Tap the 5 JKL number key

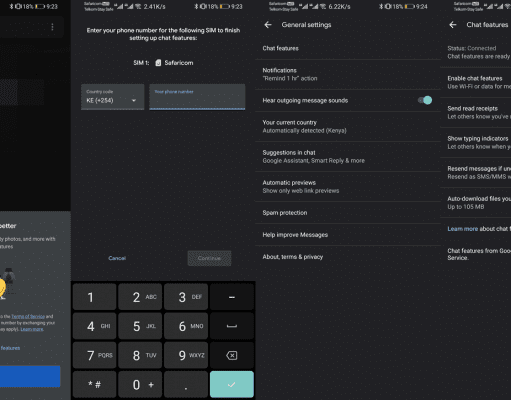click(x=140, y=326)
